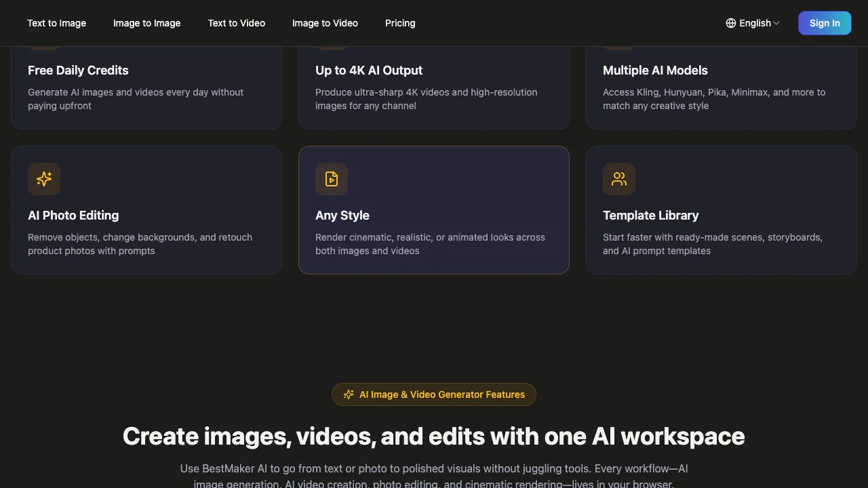The height and width of the screenshot is (488, 868).
Task: Click the Free Daily Credits heading
Action: [x=78, y=70]
